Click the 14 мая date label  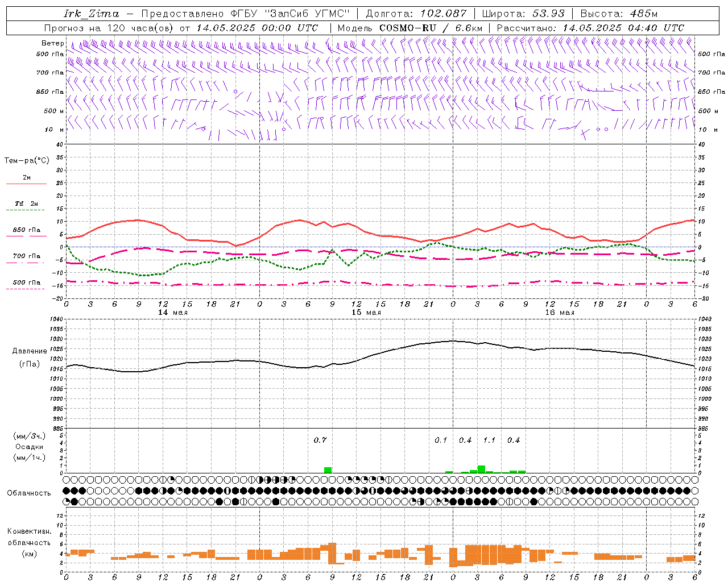point(173,313)
